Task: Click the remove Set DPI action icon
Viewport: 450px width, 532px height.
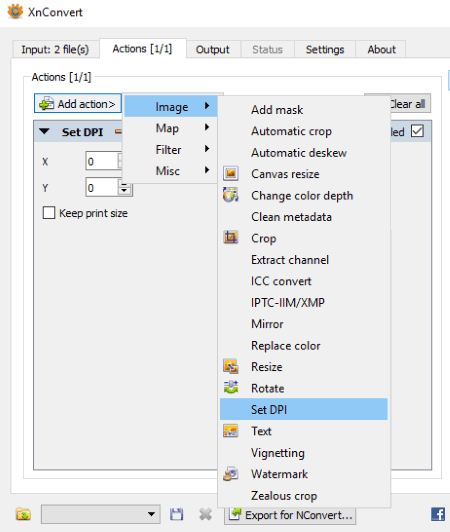Action: coord(118,132)
